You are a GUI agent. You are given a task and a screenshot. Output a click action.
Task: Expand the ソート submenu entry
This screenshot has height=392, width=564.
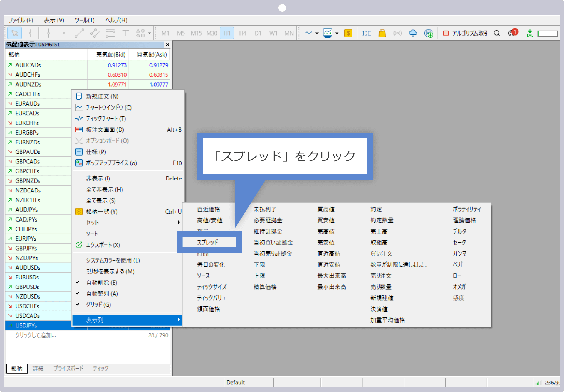[128, 234]
